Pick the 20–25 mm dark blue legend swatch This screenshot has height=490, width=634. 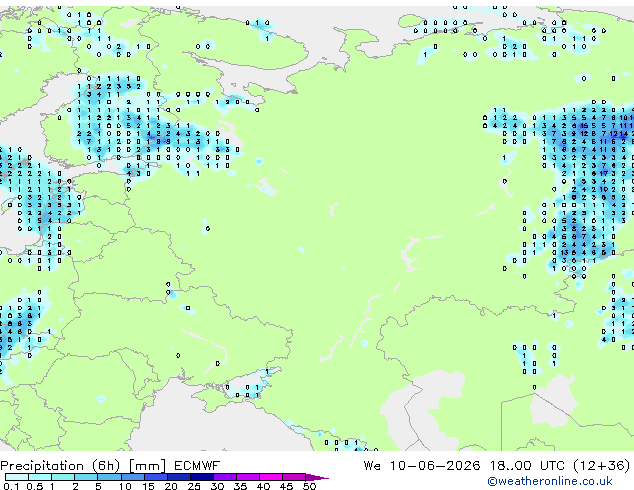178,477
